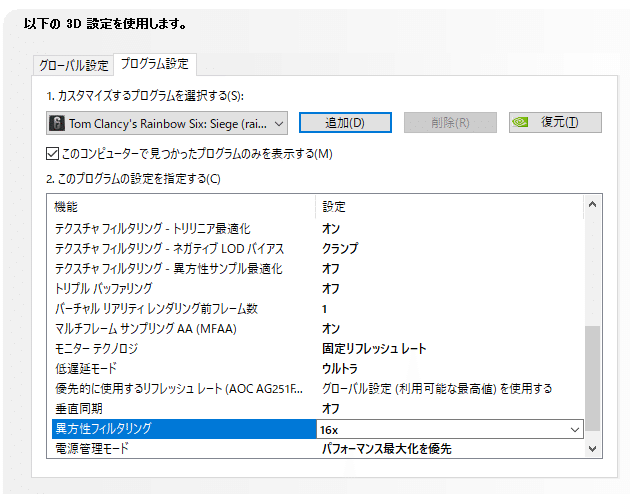Select the 異方性サンプル最適化 row
This screenshot has width=630, height=494.
pyautogui.click(x=317, y=269)
